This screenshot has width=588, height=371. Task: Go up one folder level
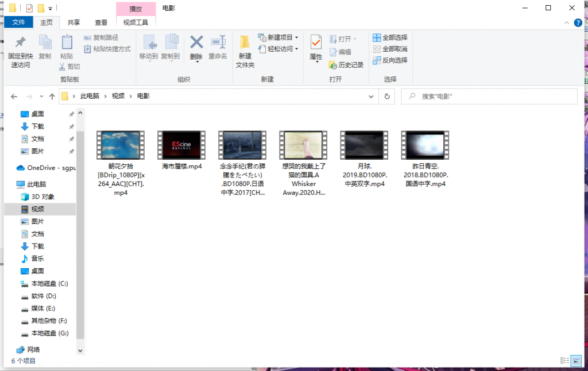52,96
